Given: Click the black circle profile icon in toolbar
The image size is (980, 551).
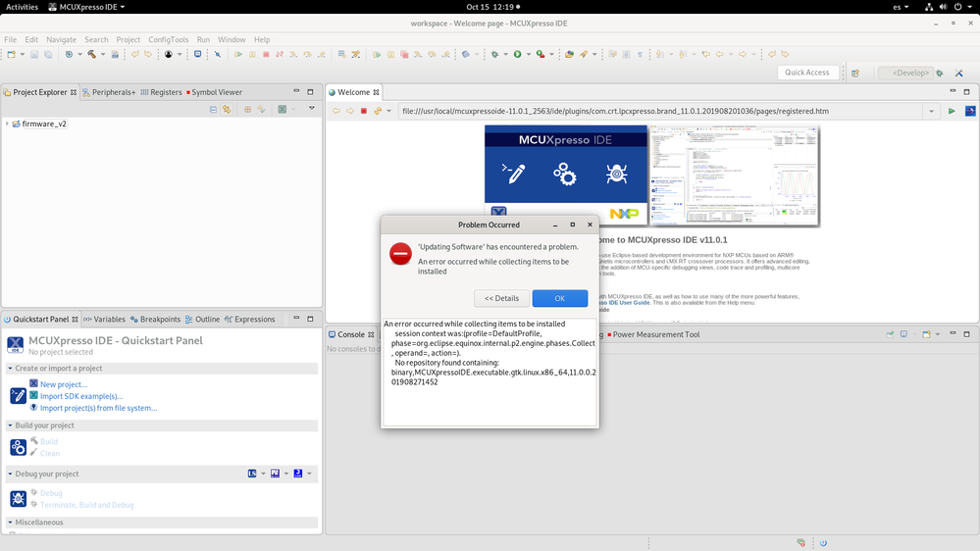Looking at the screenshot, I should (x=168, y=54).
